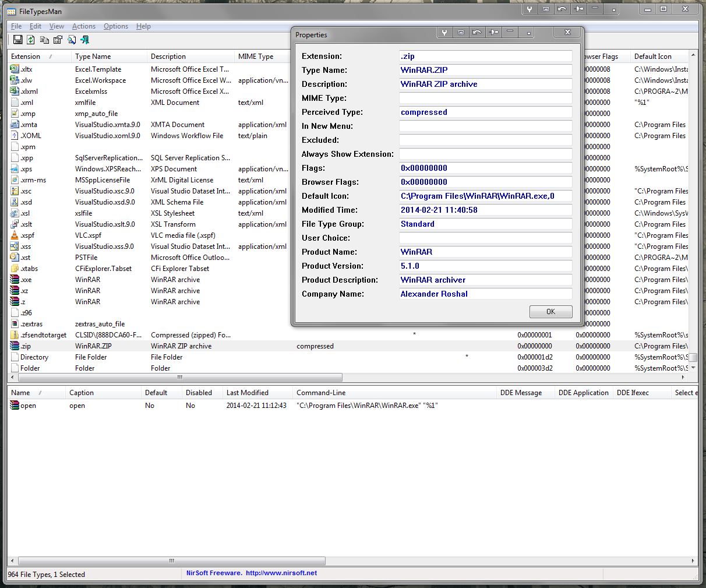This screenshot has height=588, width=706.
Task: Select the 'open' action row caption
Action: point(77,405)
